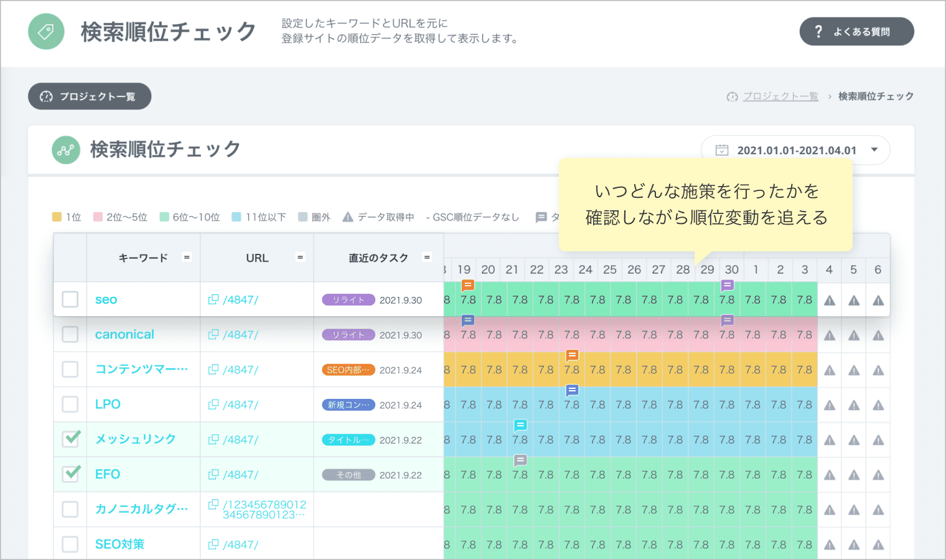Open the canonical keyword link

click(124, 335)
